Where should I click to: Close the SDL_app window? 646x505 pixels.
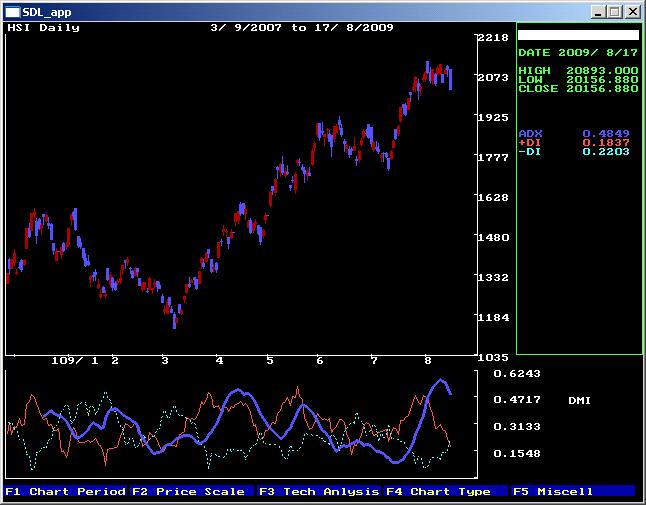(x=632, y=12)
